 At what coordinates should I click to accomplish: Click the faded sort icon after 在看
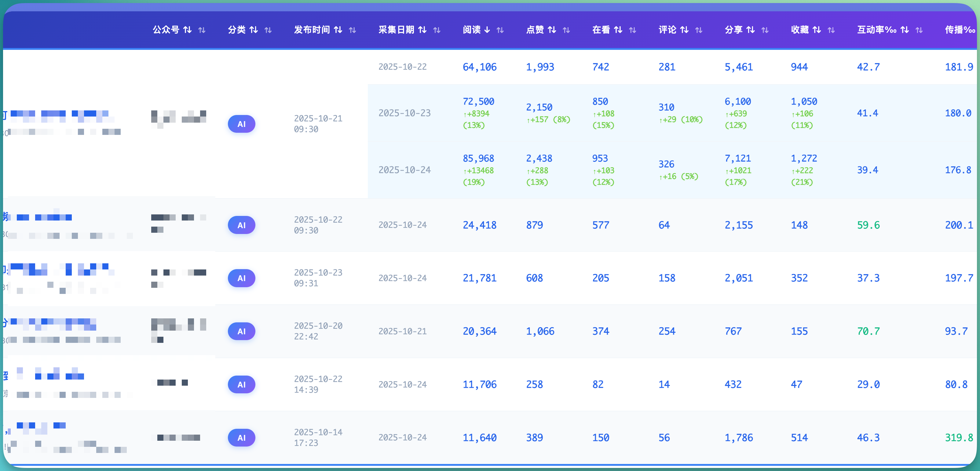(632, 30)
